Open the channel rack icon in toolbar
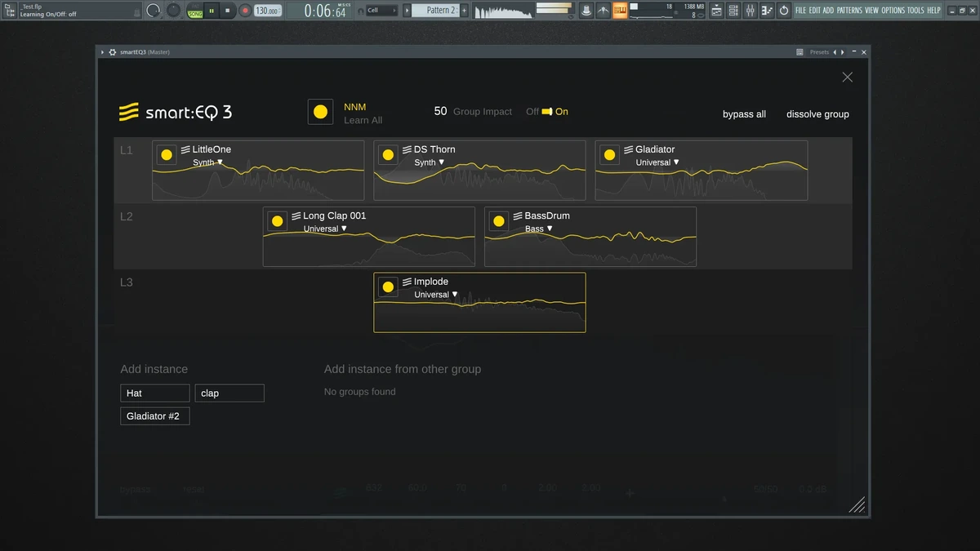This screenshot has height=551, width=980. 733,11
